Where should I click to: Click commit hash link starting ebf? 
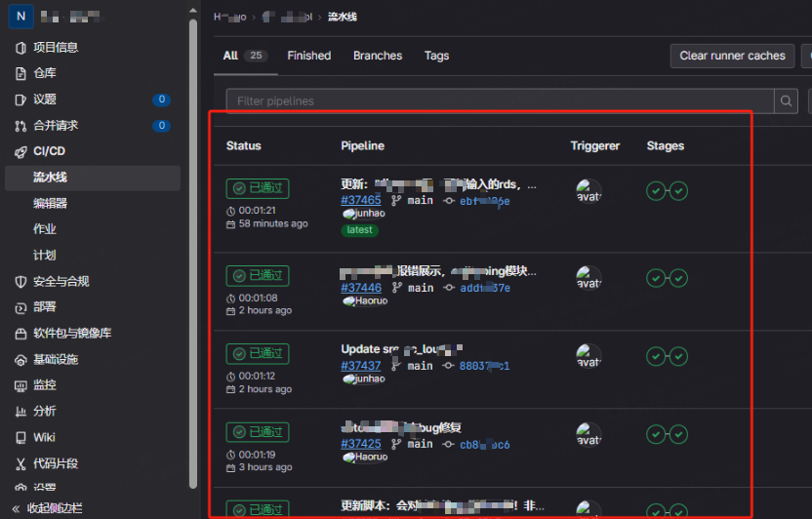(x=485, y=201)
